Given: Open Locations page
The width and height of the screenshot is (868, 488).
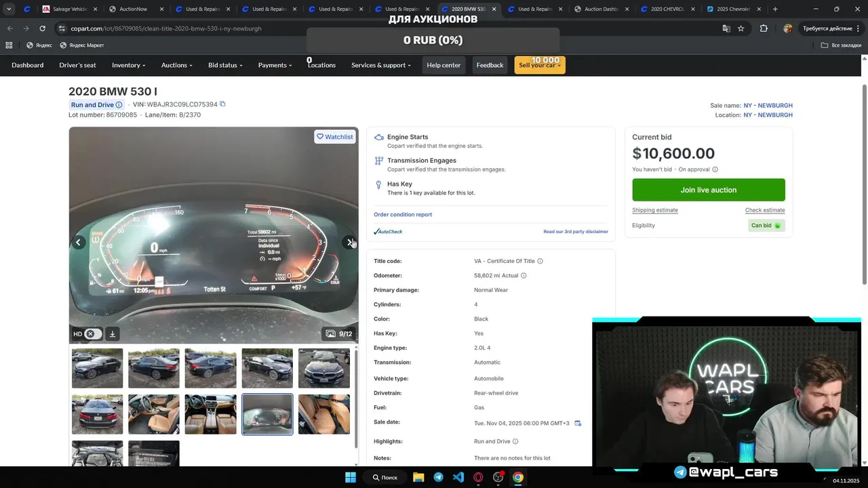Looking at the screenshot, I should (x=321, y=65).
